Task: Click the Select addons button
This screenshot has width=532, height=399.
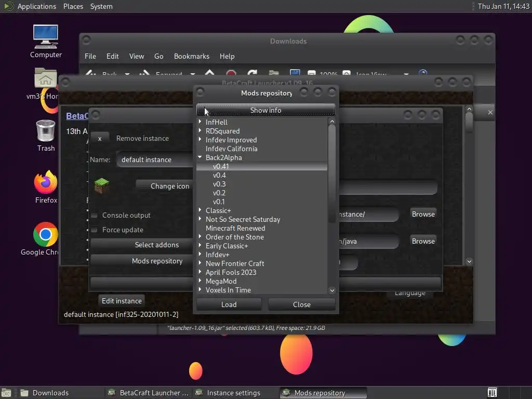Action: pyautogui.click(x=142, y=245)
